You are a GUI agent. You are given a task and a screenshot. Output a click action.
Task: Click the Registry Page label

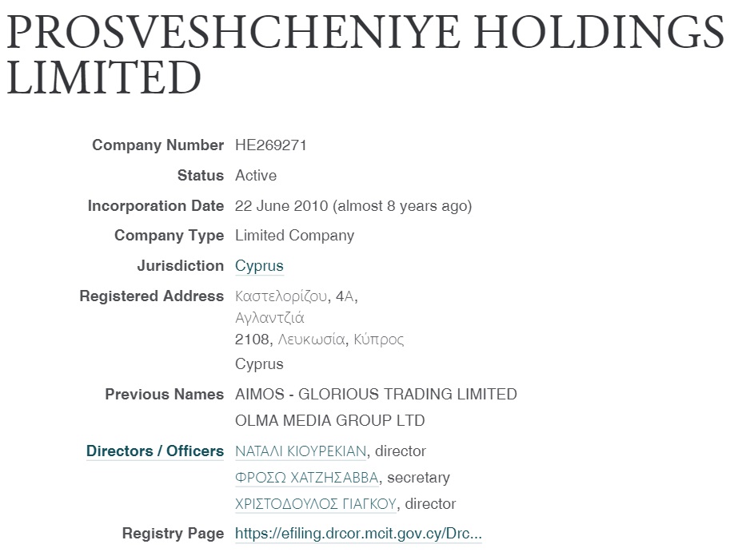coord(173,534)
